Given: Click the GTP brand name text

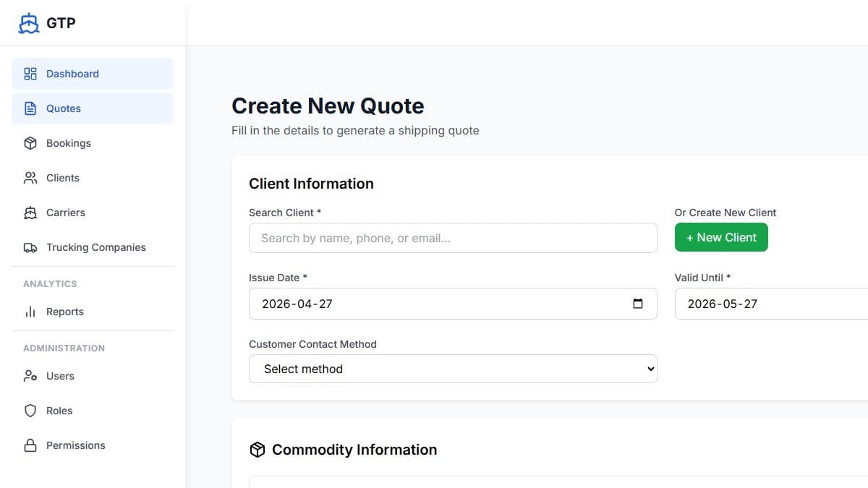Looking at the screenshot, I should 61,23.
